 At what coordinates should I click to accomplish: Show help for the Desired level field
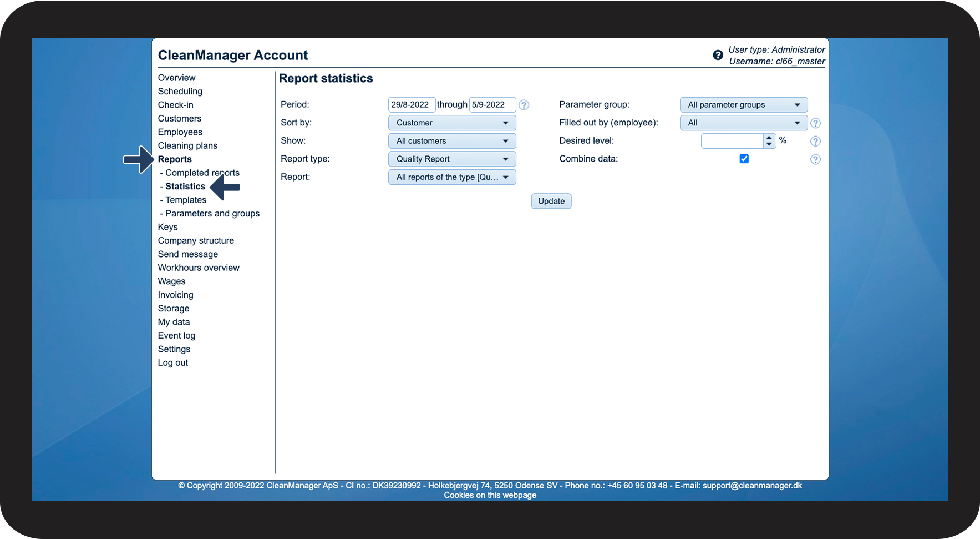[x=815, y=141]
